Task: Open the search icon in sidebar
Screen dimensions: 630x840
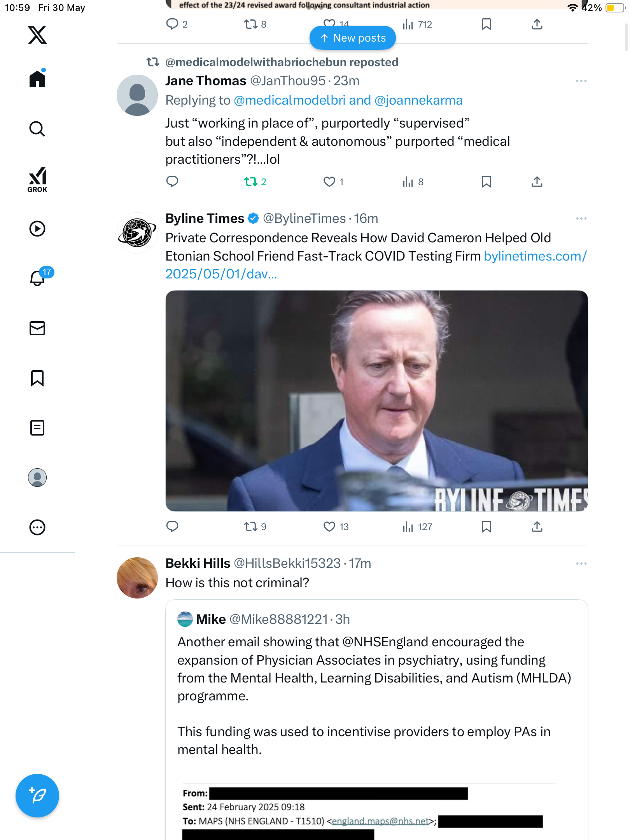Action: (37, 129)
